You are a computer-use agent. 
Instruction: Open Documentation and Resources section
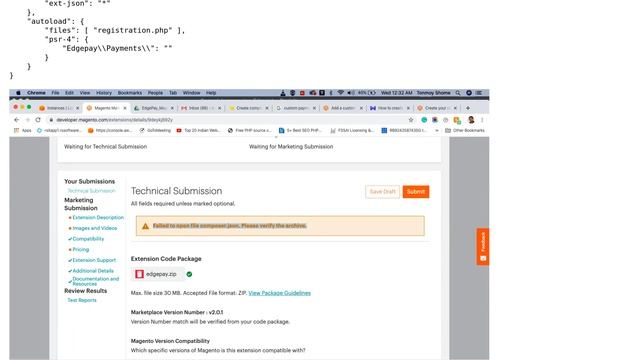pos(96,281)
